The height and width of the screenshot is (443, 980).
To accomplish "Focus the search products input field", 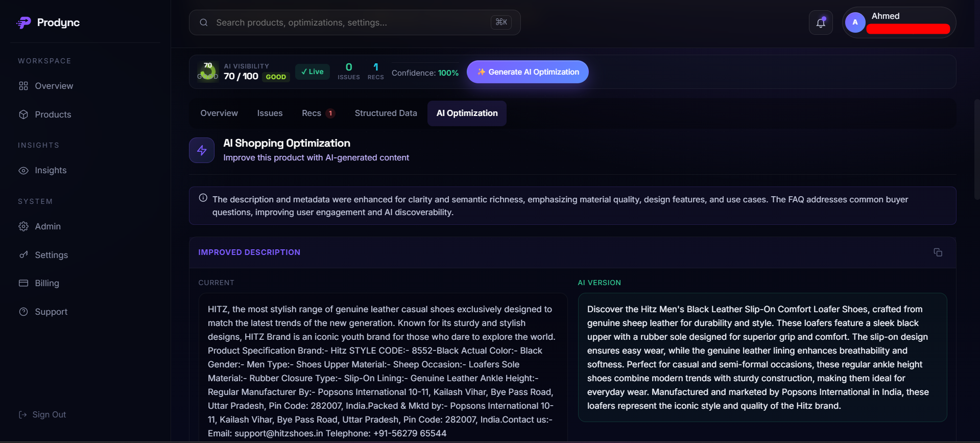I will 354,22.
